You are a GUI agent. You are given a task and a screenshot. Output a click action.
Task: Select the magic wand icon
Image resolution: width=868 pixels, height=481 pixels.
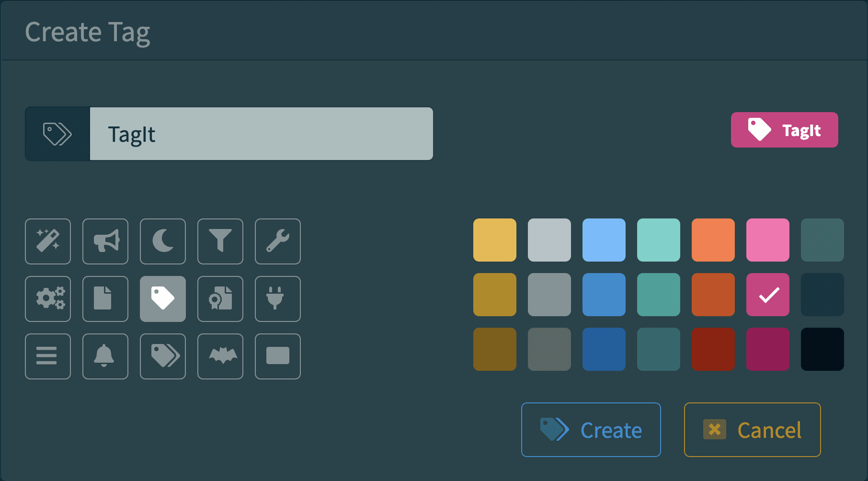[48, 241]
